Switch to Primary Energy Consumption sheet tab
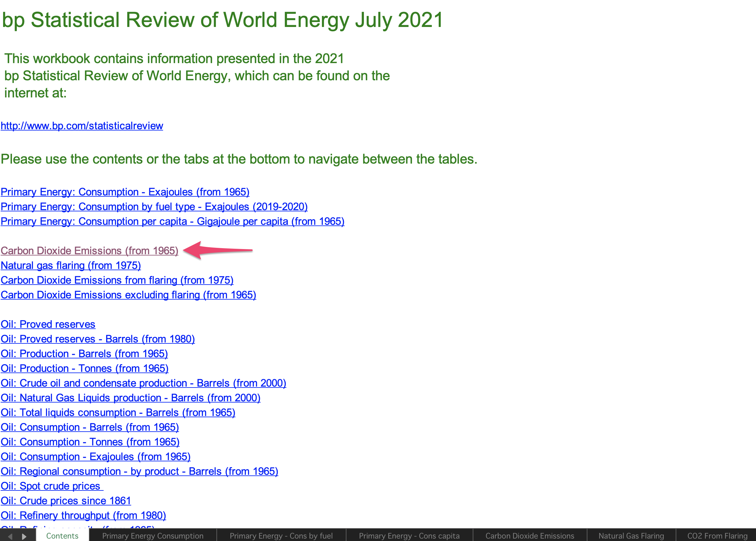This screenshot has height=541, width=756. point(153,535)
